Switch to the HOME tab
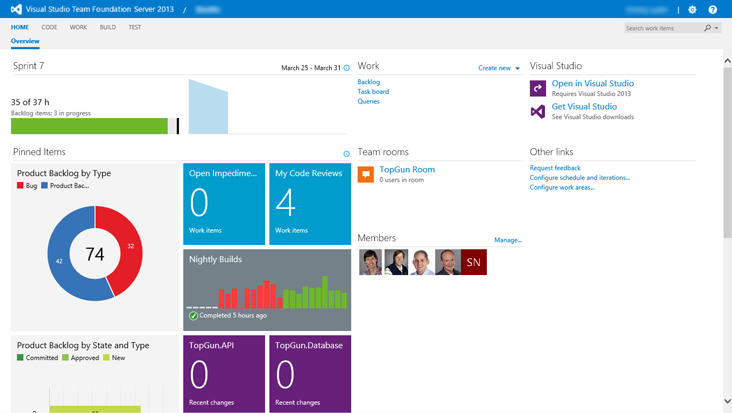Screen dimensions: 732x413 pyautogui.click(x=20, y=27)
